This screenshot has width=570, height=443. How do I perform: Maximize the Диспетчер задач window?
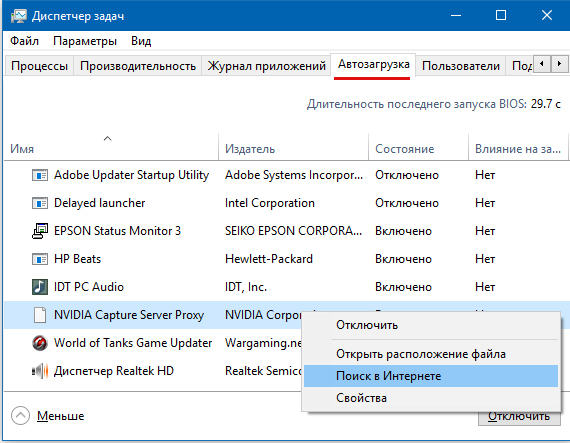tap(501, 15)
